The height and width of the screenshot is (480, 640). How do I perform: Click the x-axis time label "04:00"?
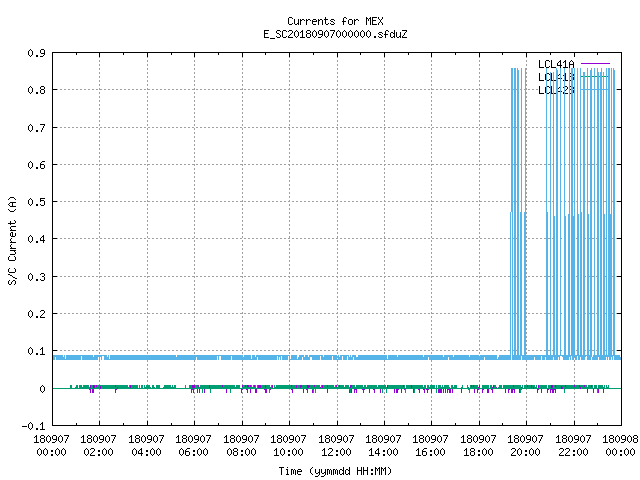(146, 452)
